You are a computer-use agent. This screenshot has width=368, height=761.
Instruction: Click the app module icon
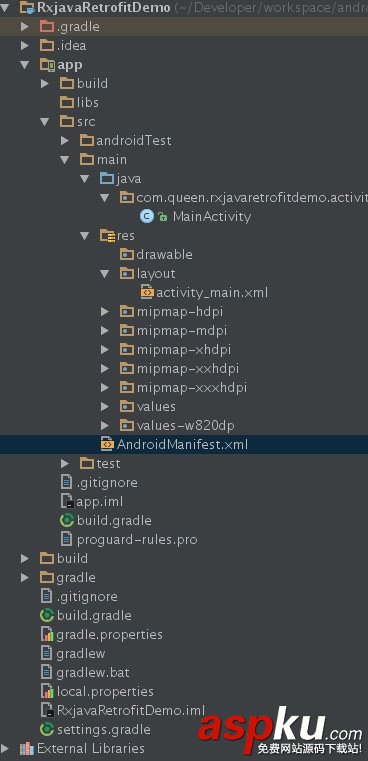click(47, 65)
